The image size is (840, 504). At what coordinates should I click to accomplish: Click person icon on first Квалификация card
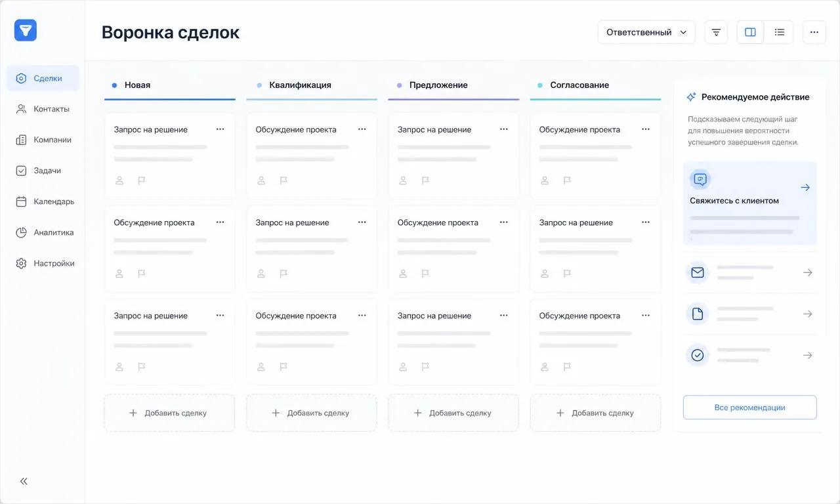pos(261,180)
